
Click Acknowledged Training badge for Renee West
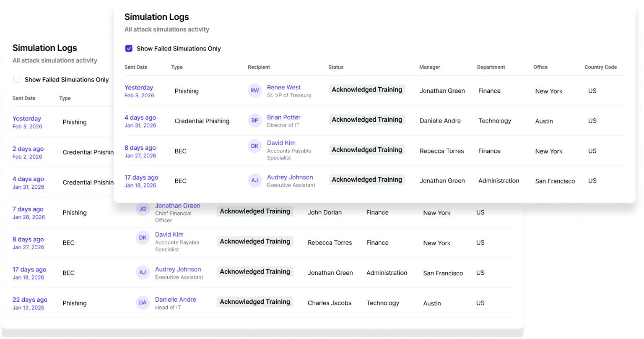[367, 90]
